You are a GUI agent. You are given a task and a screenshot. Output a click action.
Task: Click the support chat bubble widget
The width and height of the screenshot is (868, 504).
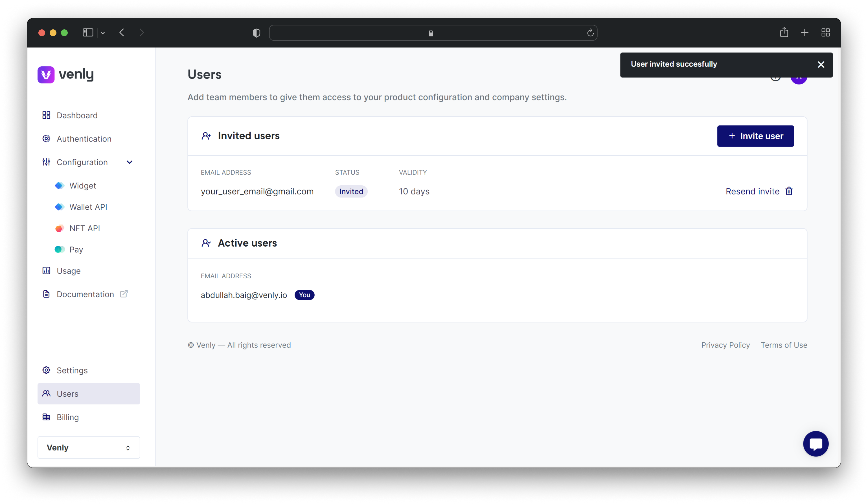click(x=816, y=444)
